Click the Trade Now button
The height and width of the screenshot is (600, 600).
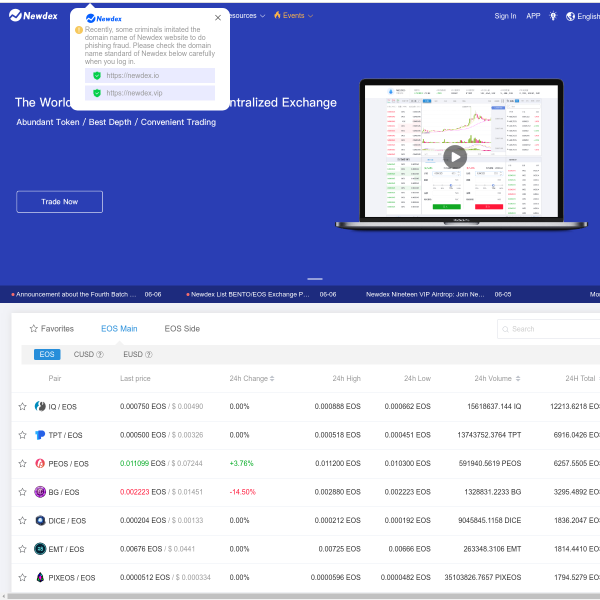pos(59,202)
